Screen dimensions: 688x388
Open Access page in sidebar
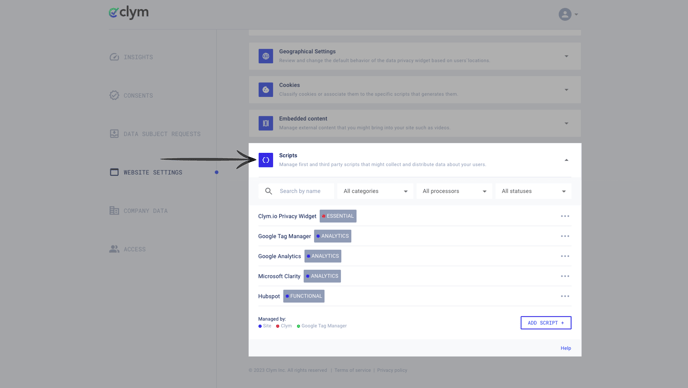point(135,249)
